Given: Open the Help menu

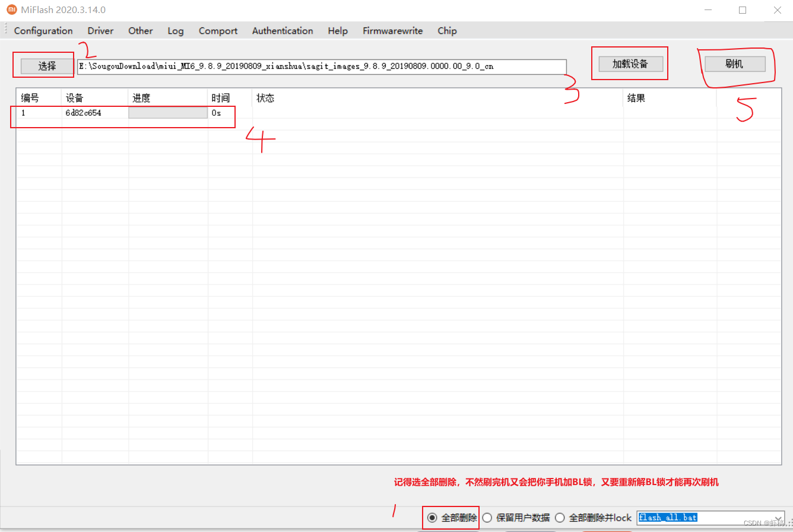Looking at the screenshot, I should [338, 31].
